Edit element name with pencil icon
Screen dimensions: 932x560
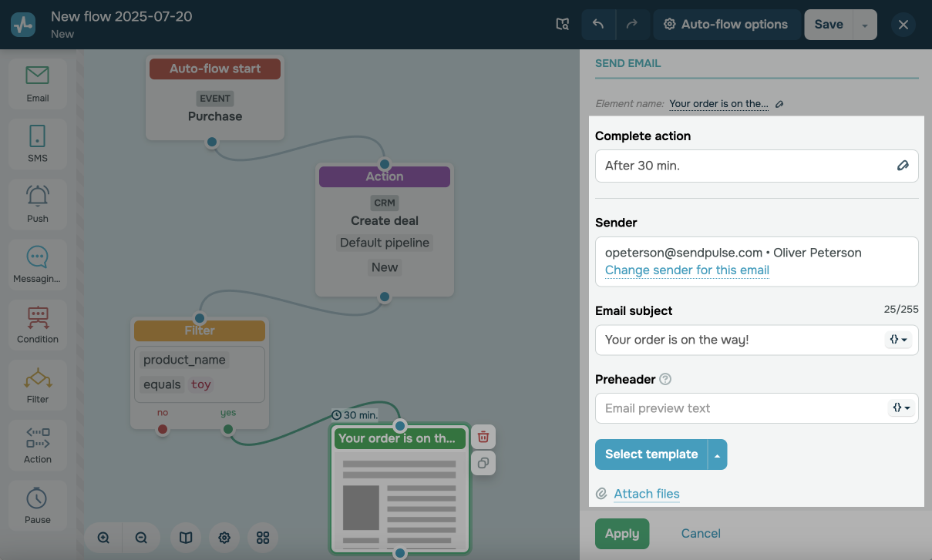(779, 104)
